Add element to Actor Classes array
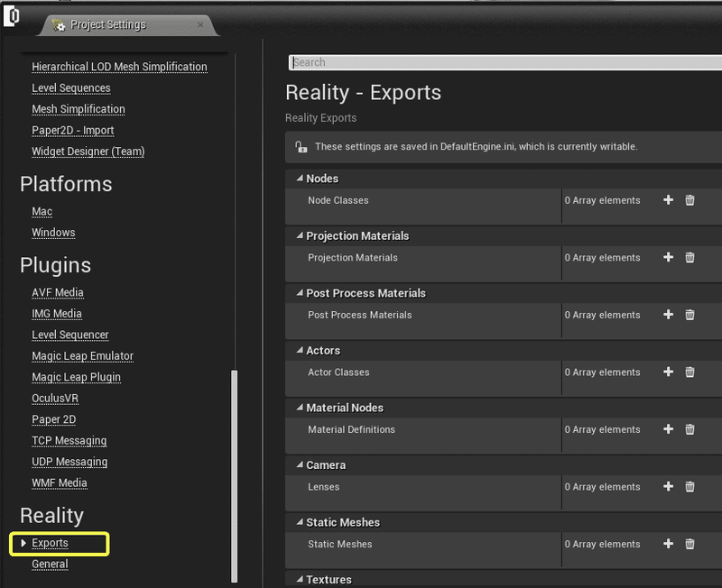This screenshot has width=722, height=588. pyautogui.click(x=668, y=372)
